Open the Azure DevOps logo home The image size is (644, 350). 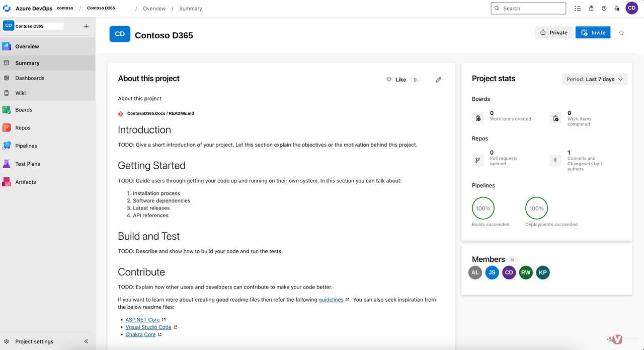7,8
